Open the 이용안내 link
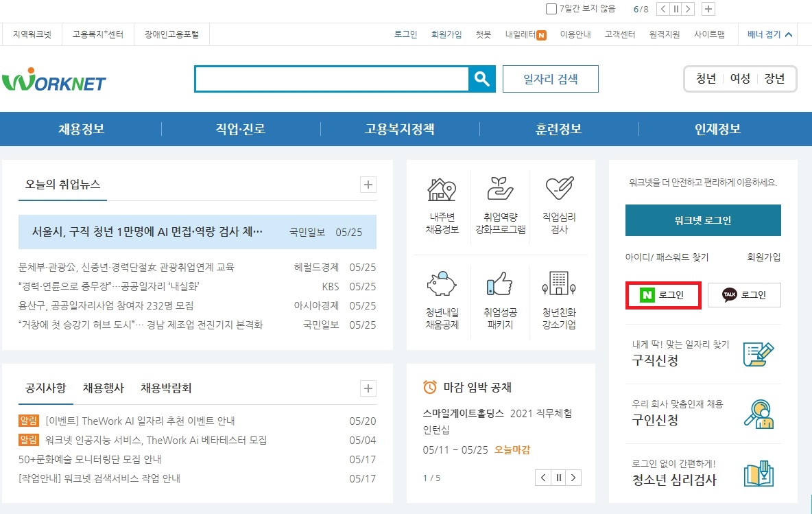Viewport: 812px width, 514px height. coord(575,35)
